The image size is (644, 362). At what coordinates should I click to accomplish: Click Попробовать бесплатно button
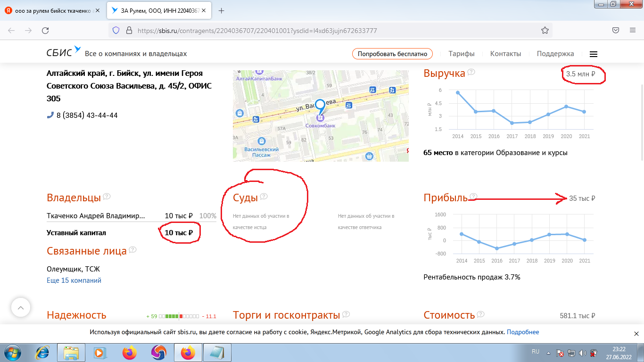tap(392, 54)
